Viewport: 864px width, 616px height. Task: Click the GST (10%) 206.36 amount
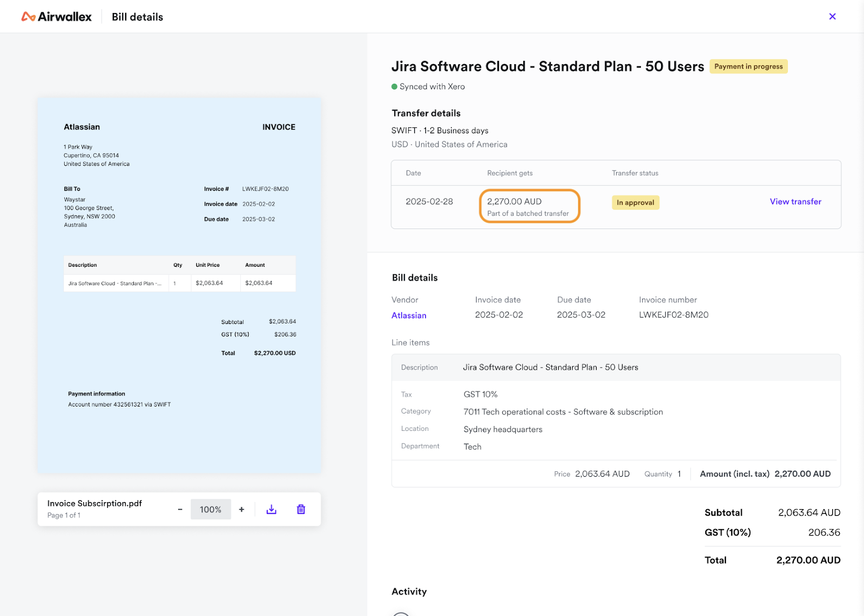(x=824, y=532)
